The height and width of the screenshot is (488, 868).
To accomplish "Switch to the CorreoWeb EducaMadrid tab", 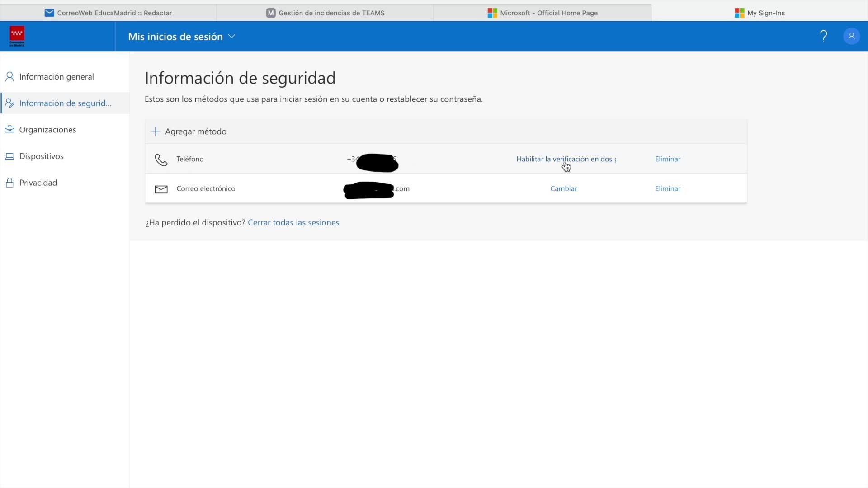I will point(108,13).
